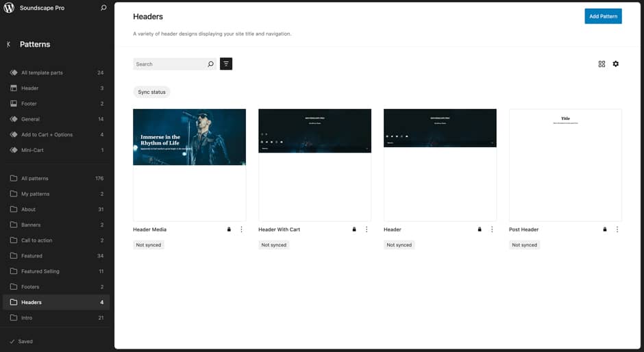Open Header Media actions menu
The height and width of the screenshot is (352, 644).
(x=241, y=229)
